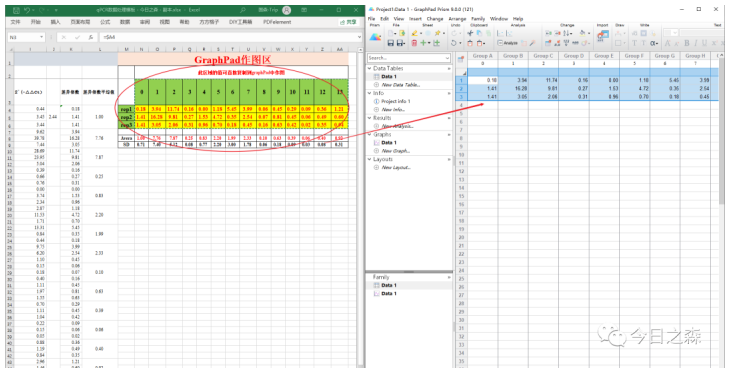Screen dimensions: 739x384
Task: Select Data 1 under Data Tables
Action: (389, 76)
